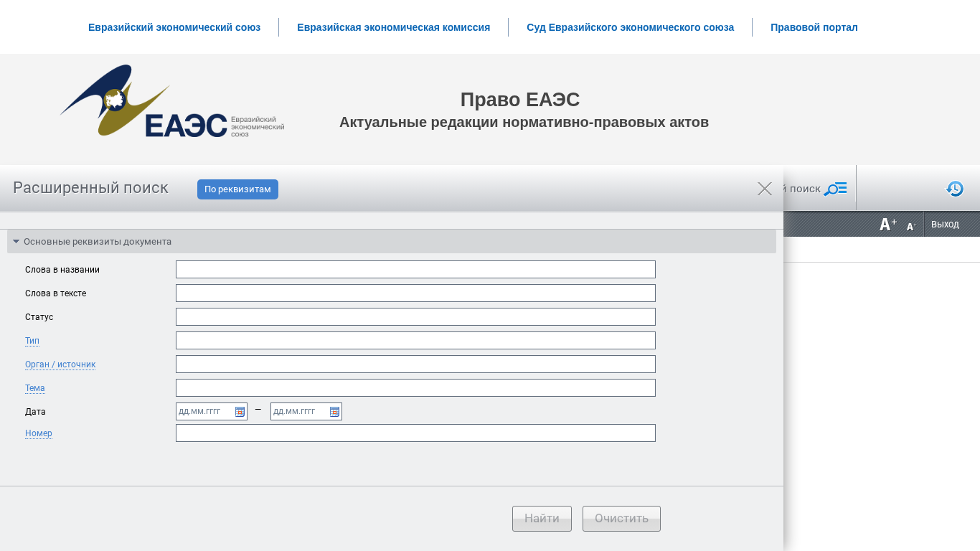Collapse Основные реквизиты документа section
This screenshot has height=551, width=980.
(x=17, y=242)
